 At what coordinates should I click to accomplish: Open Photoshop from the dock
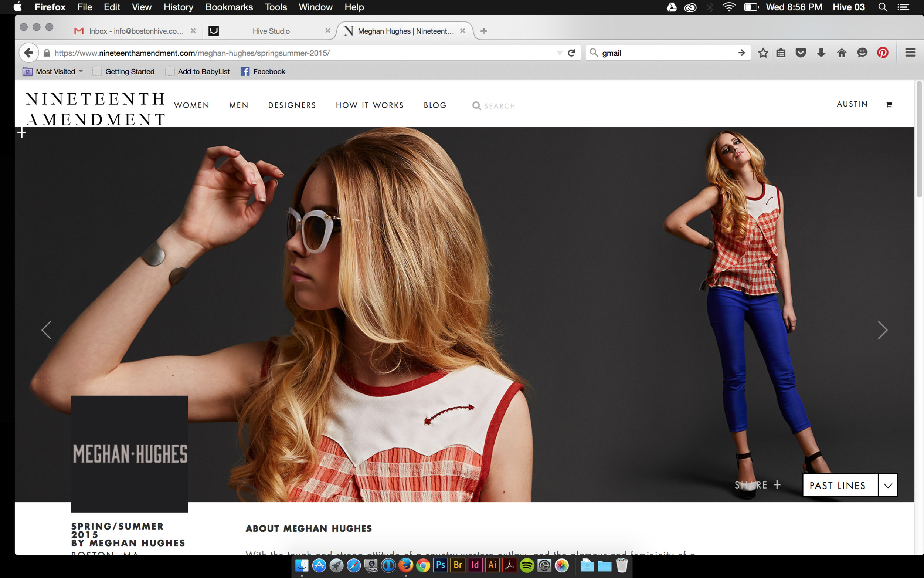440,565
